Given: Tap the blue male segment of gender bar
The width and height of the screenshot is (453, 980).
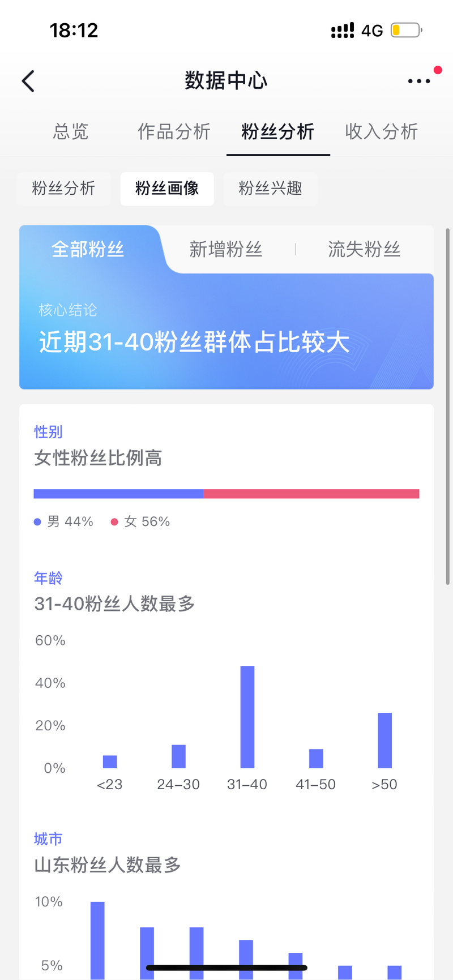Looking at the screenshot, I should coord(118,494).
